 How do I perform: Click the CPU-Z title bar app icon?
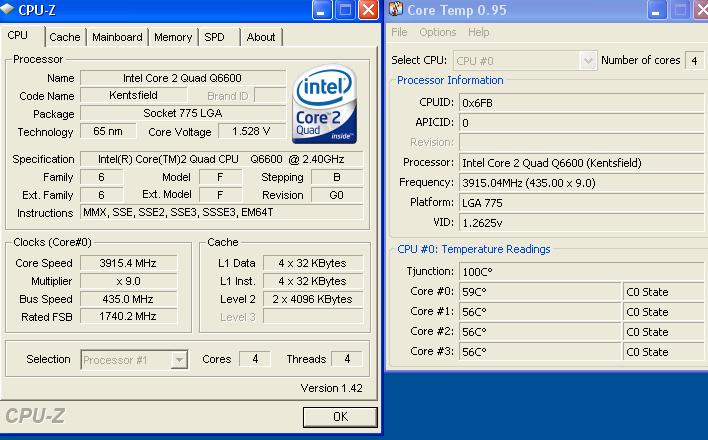coord(7,9)
